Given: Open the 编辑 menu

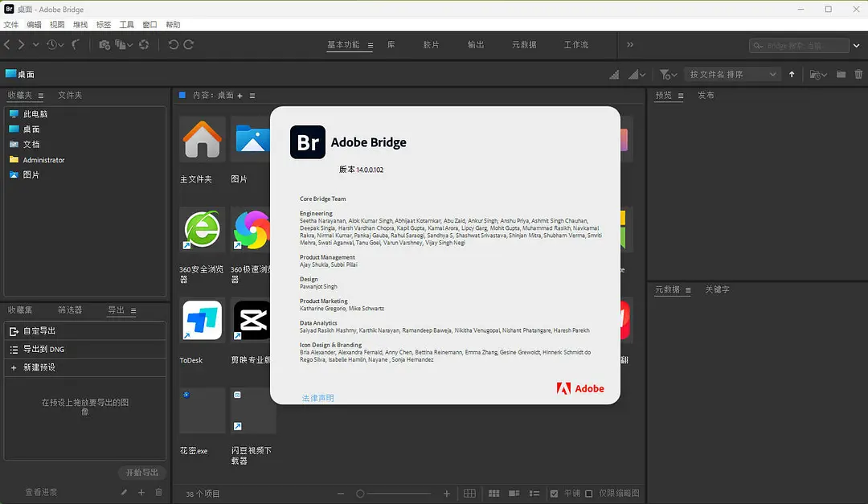Looking at the screenshot, I should (34, 25).
